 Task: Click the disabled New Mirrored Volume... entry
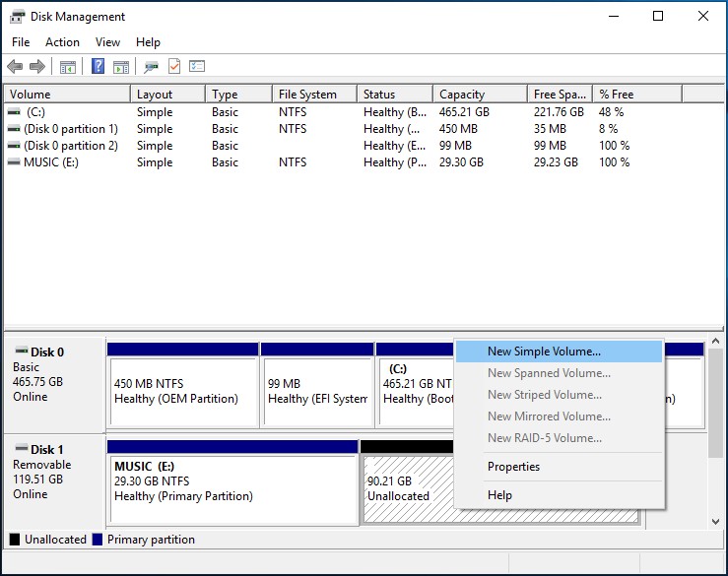[x=559, y=416]
